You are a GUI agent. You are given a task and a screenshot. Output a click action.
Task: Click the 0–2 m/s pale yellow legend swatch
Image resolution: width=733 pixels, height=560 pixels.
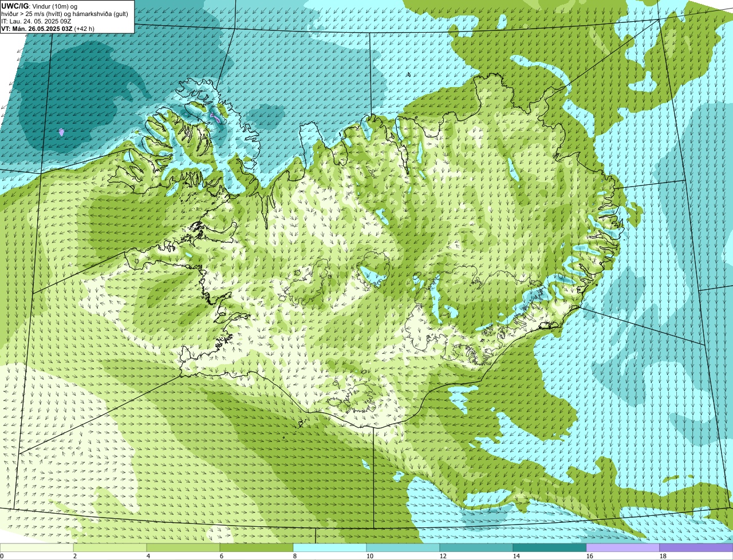point(37,547)
